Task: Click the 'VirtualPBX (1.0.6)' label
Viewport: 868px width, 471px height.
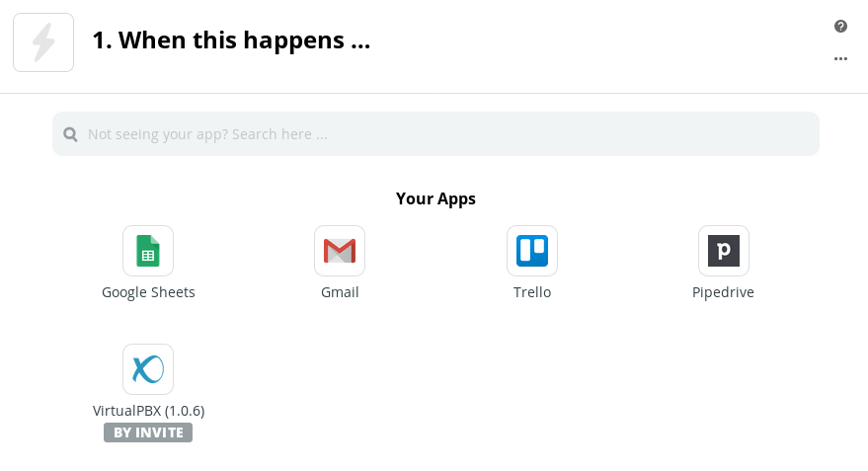Action: [148, 411]
